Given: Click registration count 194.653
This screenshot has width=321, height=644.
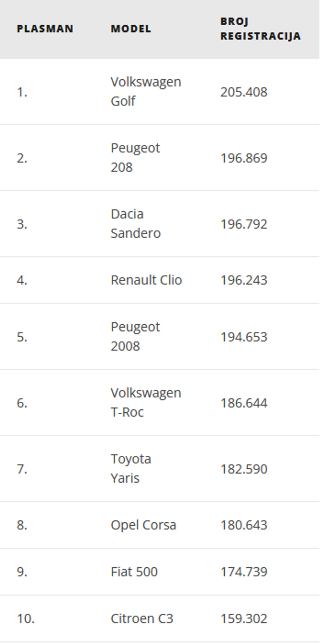Looking at the screenshot, I should 244,337.
